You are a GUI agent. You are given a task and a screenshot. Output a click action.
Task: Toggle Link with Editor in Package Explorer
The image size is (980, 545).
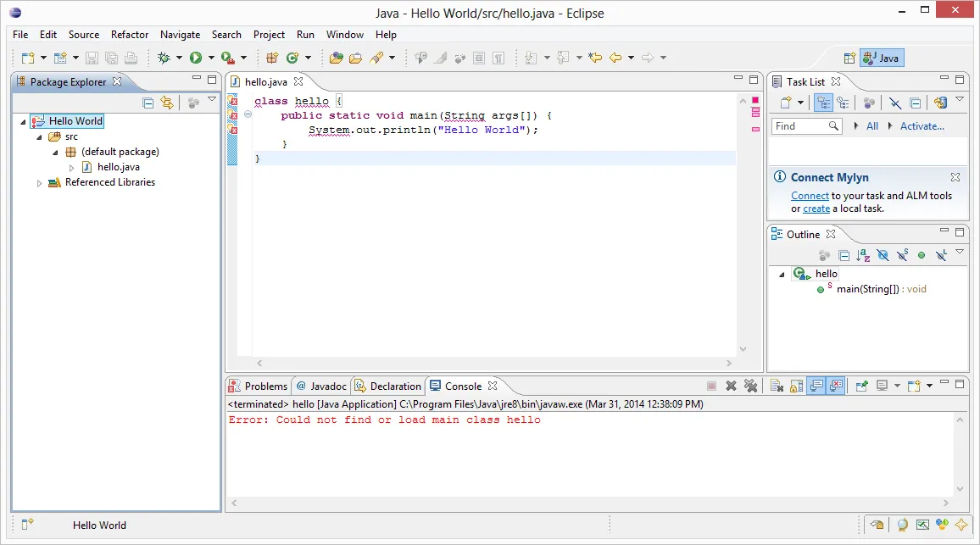tap(167, 103)
